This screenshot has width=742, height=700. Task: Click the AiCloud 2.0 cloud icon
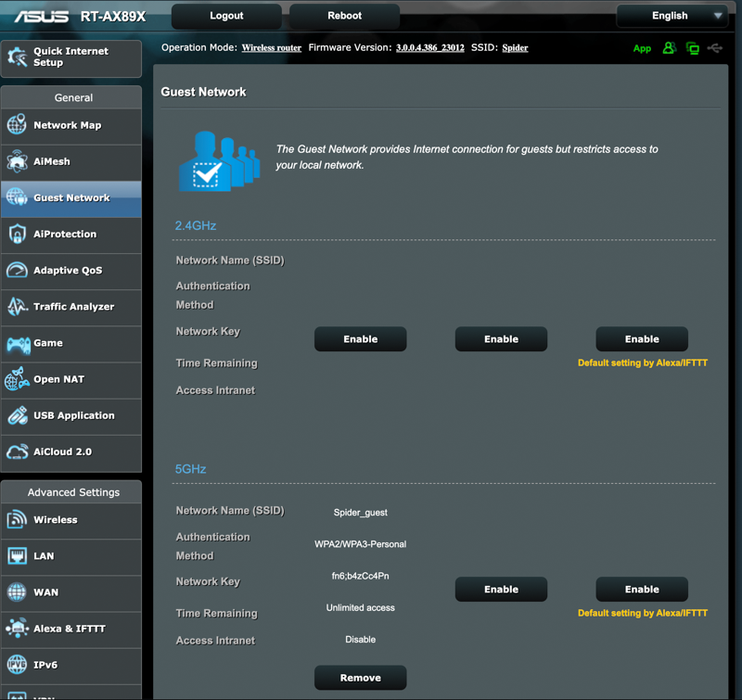click(x=18, y=452)
